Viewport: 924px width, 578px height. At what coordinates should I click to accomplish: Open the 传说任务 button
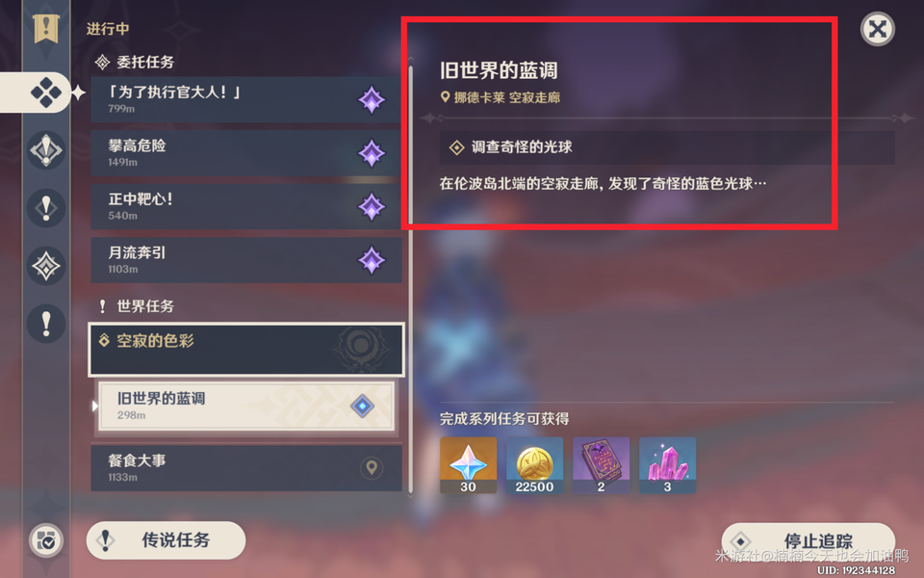166,540
